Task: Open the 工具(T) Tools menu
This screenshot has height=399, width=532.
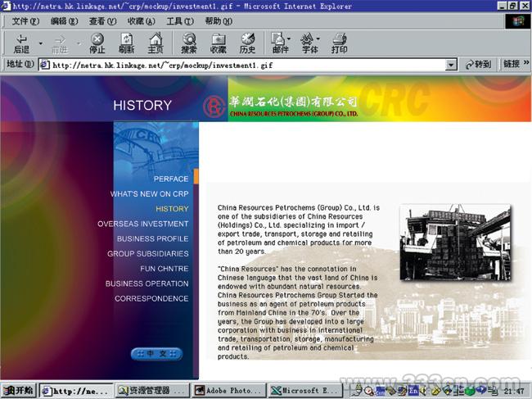Action: tap(180, 20)
